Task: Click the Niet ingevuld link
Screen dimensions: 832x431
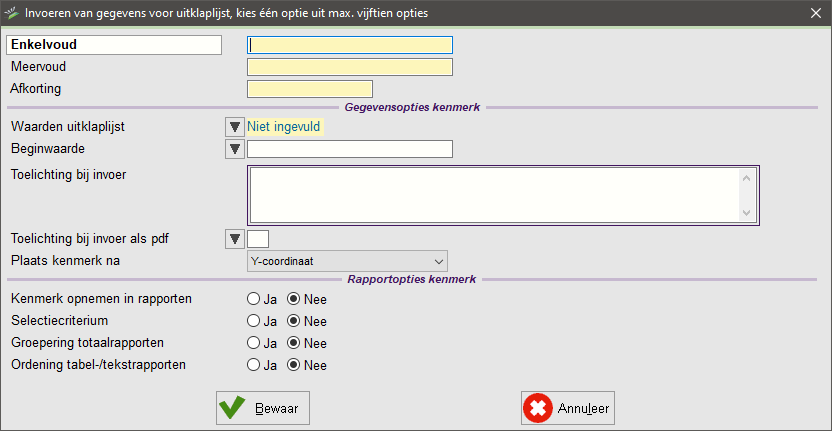Action: click(285, 128)
